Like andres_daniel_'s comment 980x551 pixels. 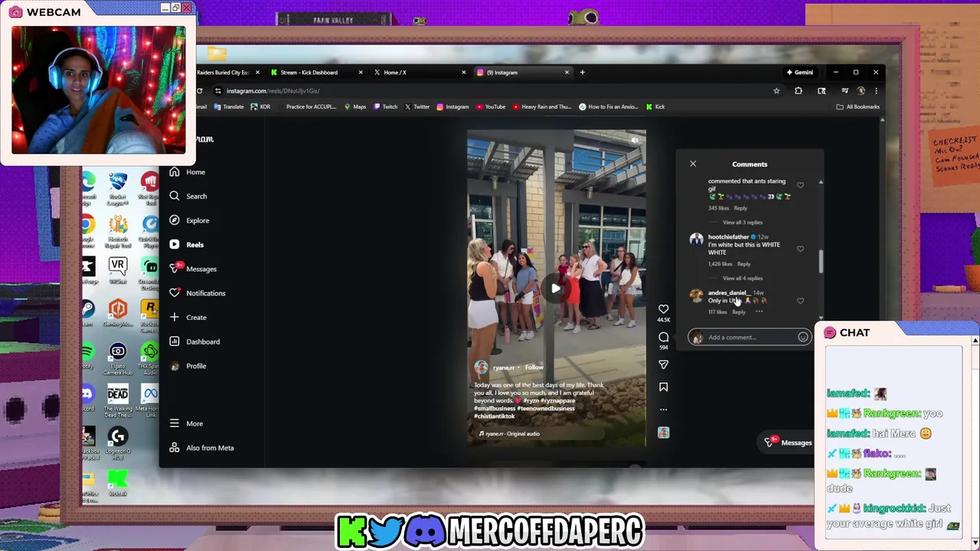click(800, 301)
